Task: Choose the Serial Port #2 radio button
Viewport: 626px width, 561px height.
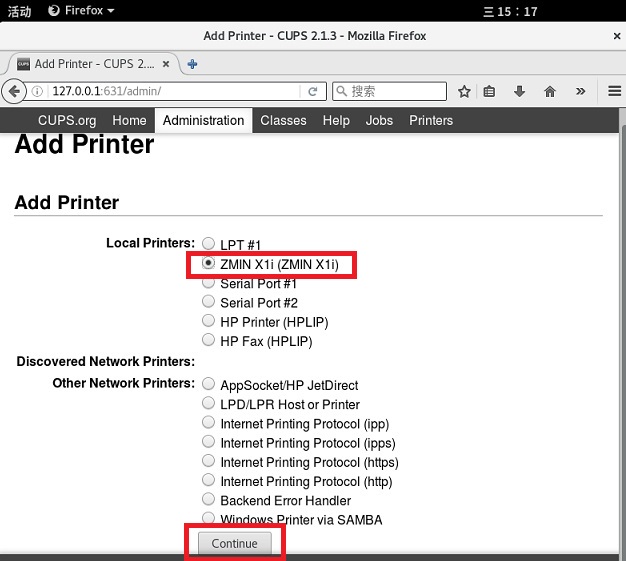Action: 208,301
